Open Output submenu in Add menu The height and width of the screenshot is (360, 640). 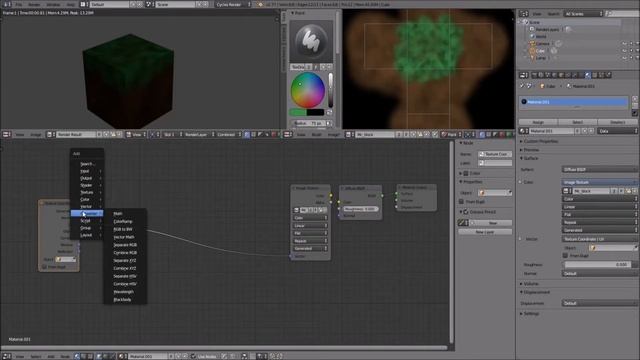click(x=87, y=178)
